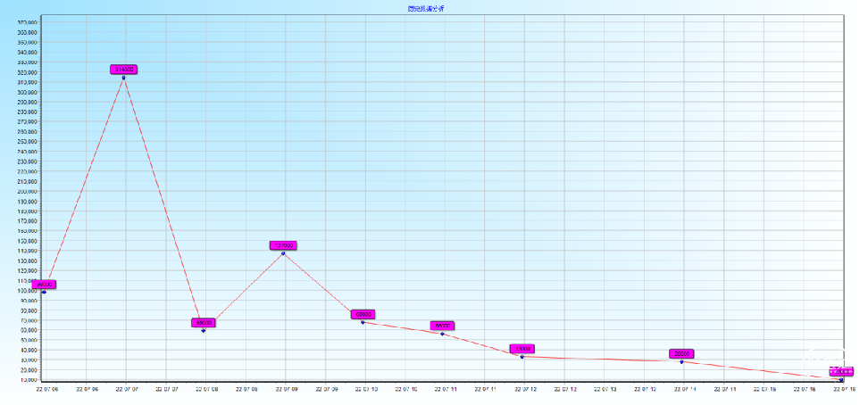
Task: Click the 200,000 y-axis tick label
Action: tap(26, 191)
